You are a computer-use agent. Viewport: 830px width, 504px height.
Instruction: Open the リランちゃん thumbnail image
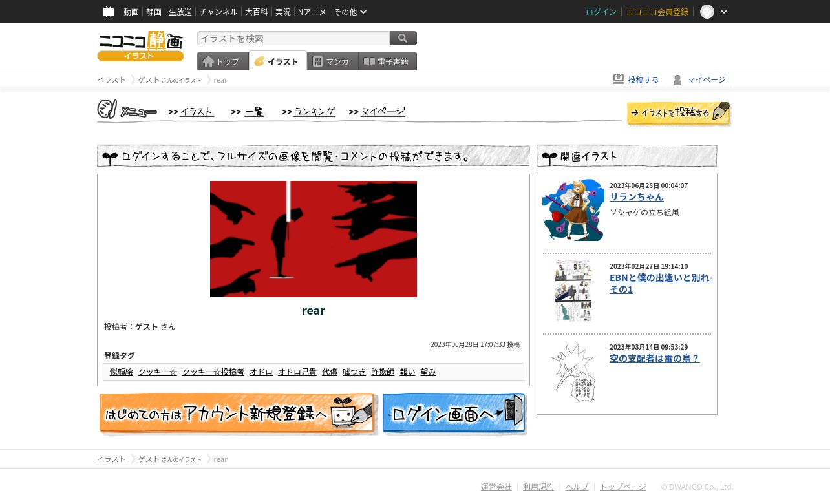coord(573,210)
